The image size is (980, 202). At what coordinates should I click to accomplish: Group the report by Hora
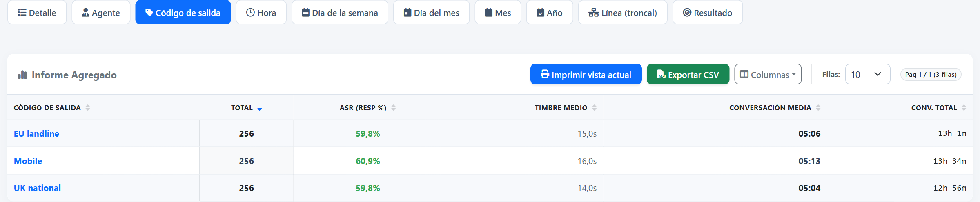point(261,13)
